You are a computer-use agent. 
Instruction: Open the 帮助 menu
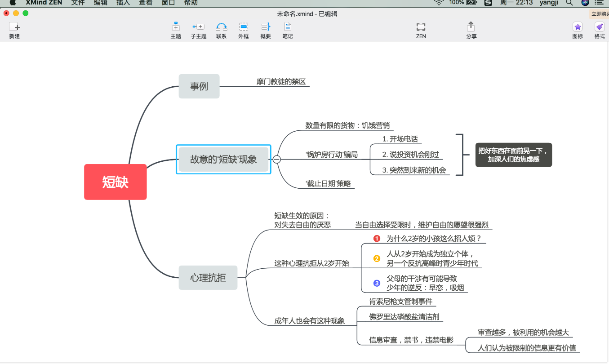pyautogui.click(x=191, y=2)
